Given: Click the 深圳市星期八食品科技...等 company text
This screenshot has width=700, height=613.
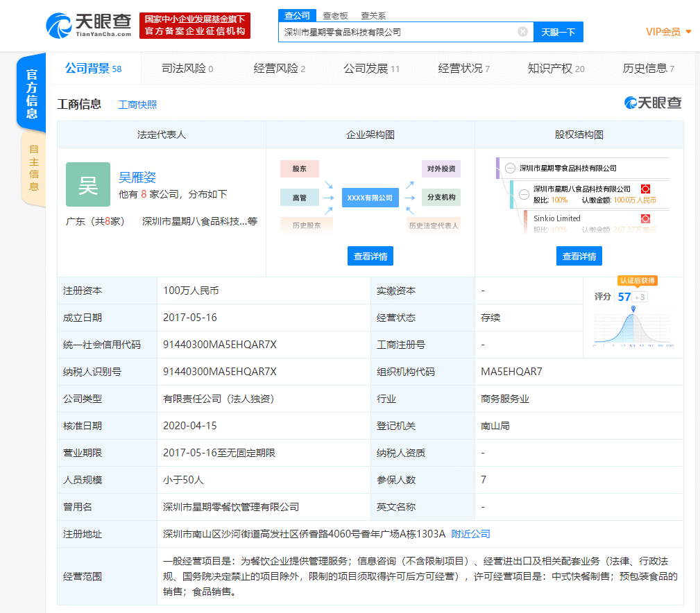Looking at the screenshot, I should coord(200,221).
